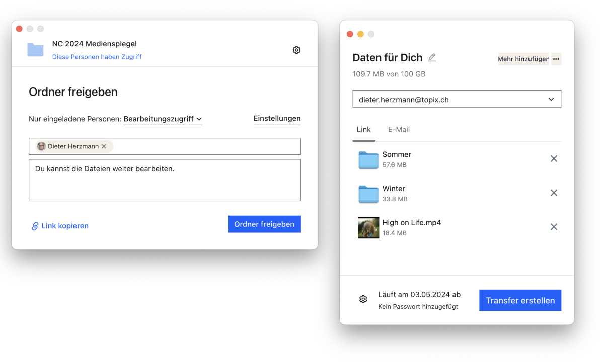This screenshot has height=364, width=604.
Task: Remove Sommer folder from transfer
Action: point(554,158)
